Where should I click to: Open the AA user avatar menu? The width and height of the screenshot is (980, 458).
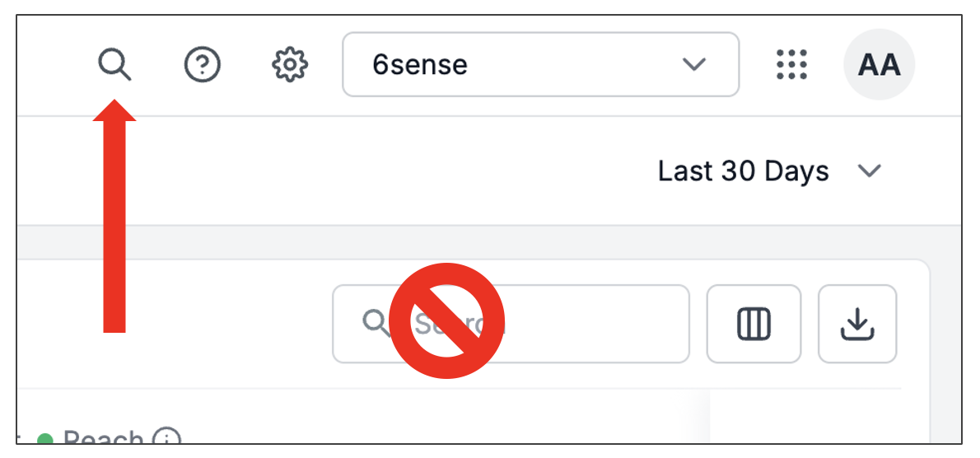tap(879, 64)
